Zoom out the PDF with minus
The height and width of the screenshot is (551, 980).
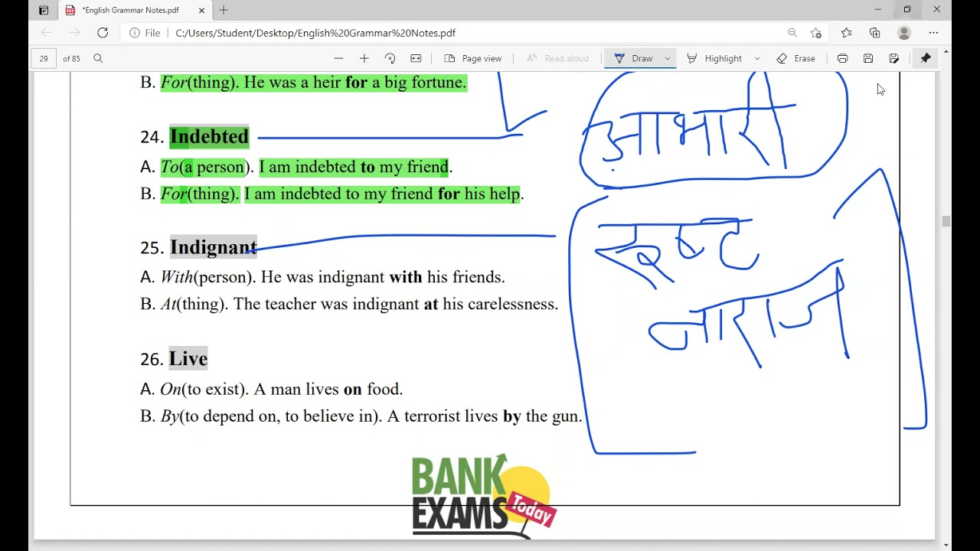[x=338, y=58]
